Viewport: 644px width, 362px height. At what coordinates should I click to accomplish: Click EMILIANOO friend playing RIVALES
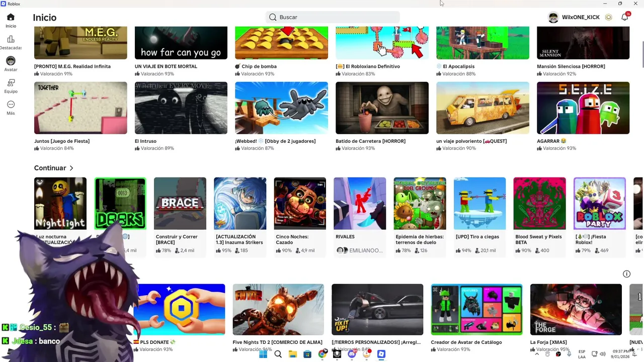359,250
